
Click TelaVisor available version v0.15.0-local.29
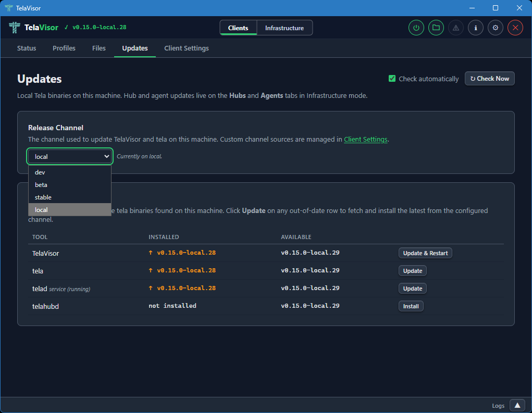coord(310,253)
